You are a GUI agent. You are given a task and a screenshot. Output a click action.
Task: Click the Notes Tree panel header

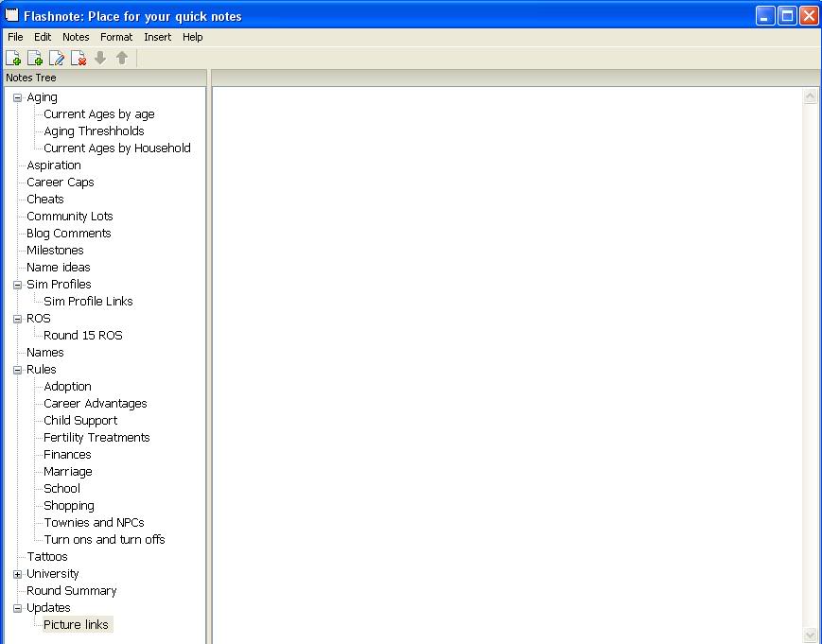(105, 78)
